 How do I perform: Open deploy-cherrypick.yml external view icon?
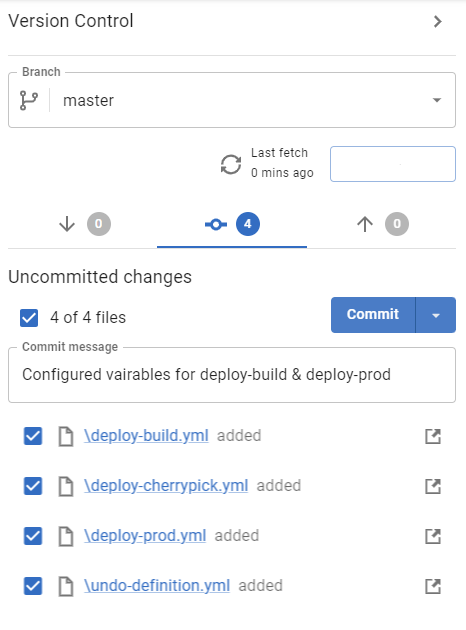pyautogui.click(x=433, y=486)
